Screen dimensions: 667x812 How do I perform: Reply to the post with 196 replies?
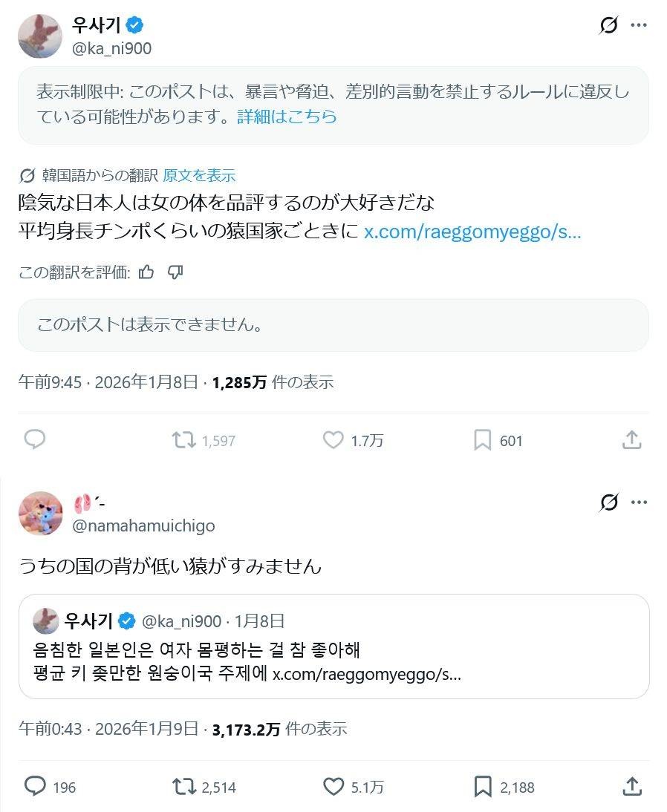pyautogui.click(x=35, y=786)
